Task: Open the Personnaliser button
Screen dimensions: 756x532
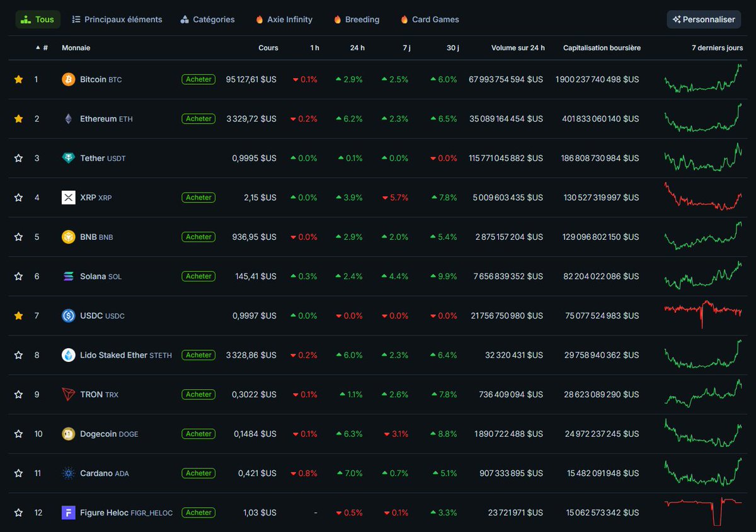Action: click(704, 20)
